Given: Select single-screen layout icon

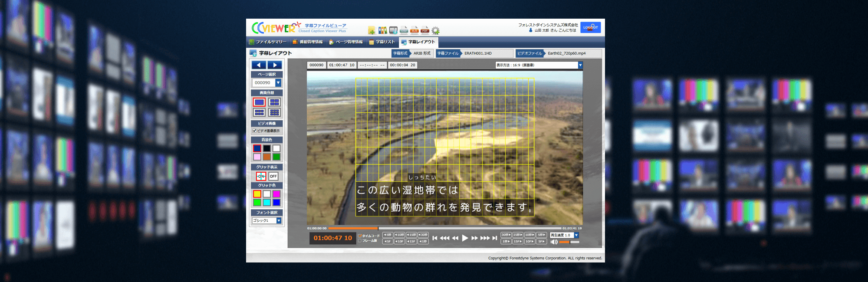Looking at the screenshot, I should 260,102.
